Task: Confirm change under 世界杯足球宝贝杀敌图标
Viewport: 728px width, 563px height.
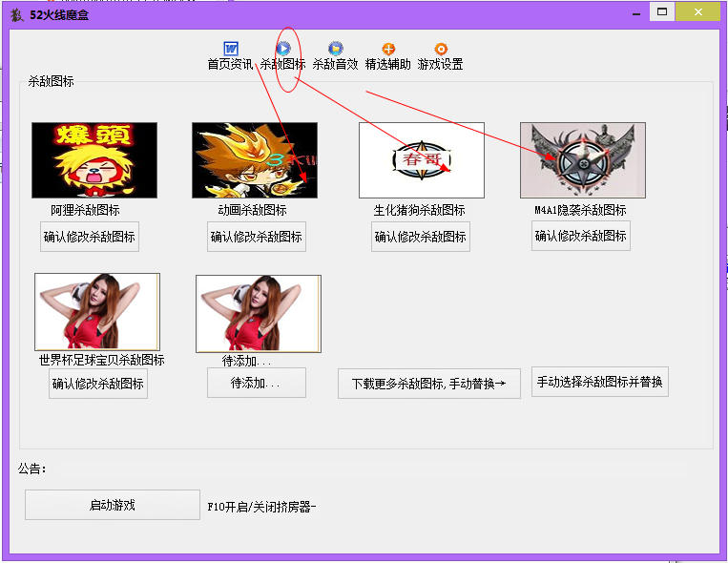Action: [x=98, y=384]
